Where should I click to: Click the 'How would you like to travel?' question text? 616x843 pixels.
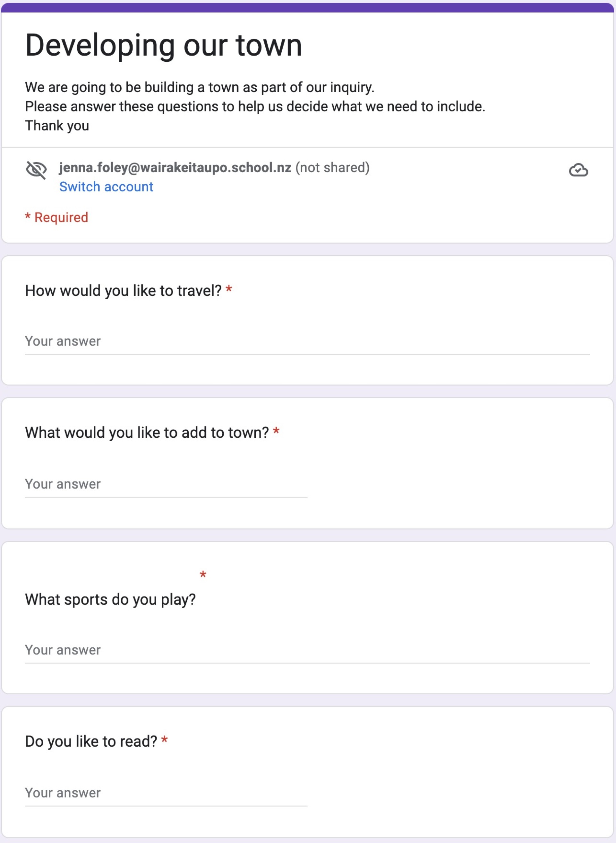[124, 291]
